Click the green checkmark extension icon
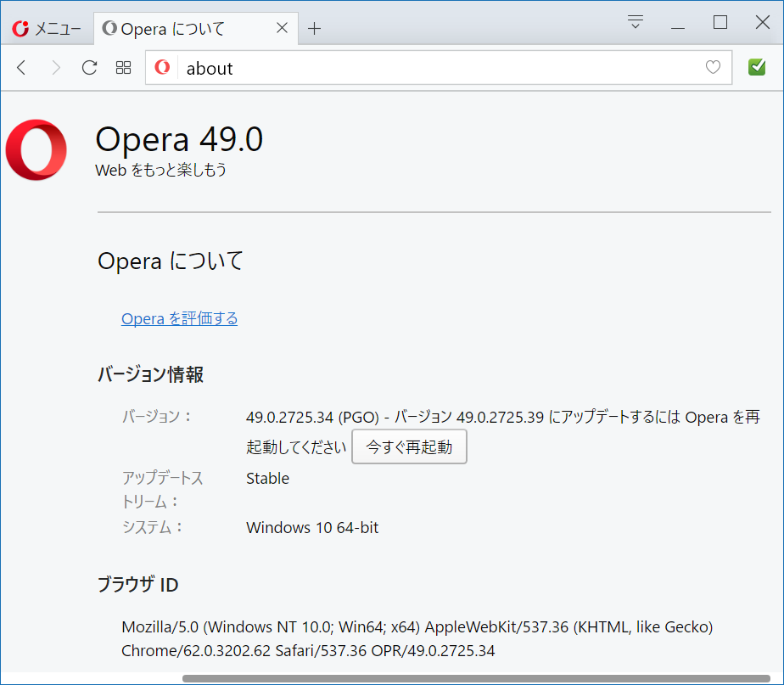The width and height of the screenshot is (784, 685). (x=757, y=67)
